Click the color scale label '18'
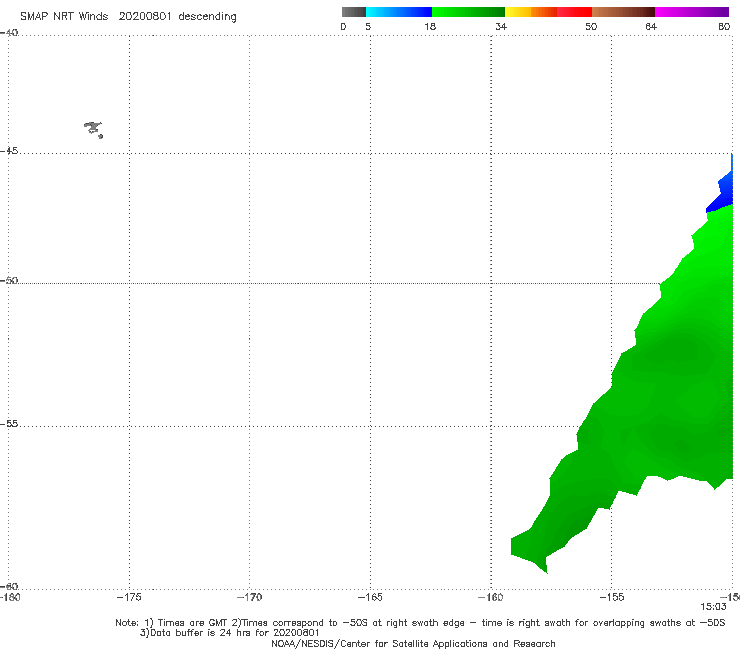 [430, 26]
